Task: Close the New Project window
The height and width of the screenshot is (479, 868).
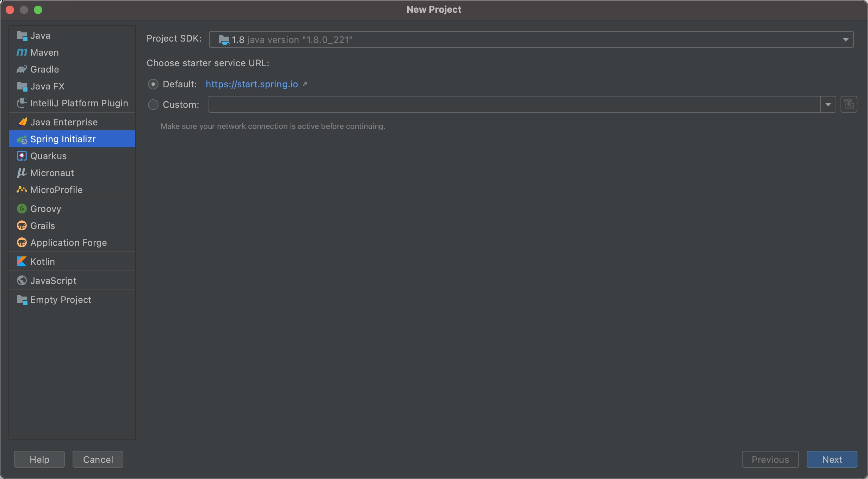Action: 10,10
